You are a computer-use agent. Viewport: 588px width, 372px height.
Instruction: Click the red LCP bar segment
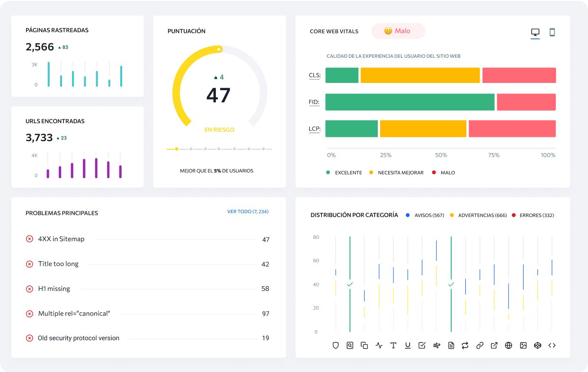tap(512, 129)
